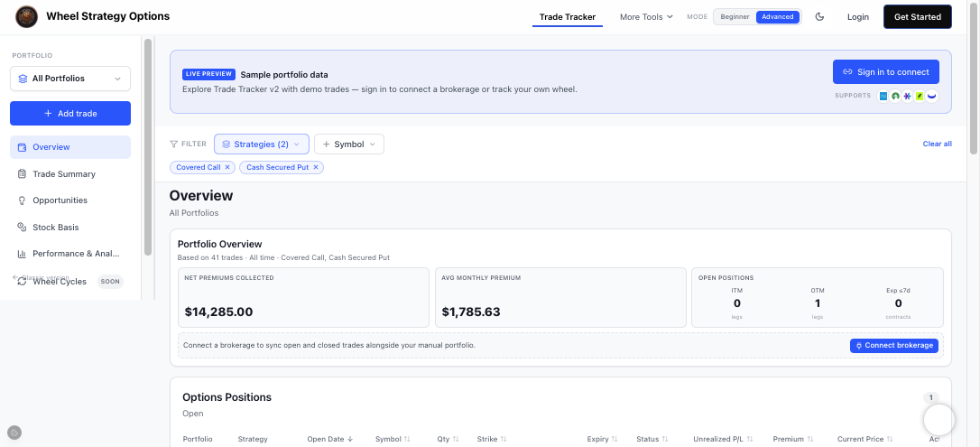Click the Performance & Analytics chart icon
This screenshot has width=980, height=447.
[22, 254]
